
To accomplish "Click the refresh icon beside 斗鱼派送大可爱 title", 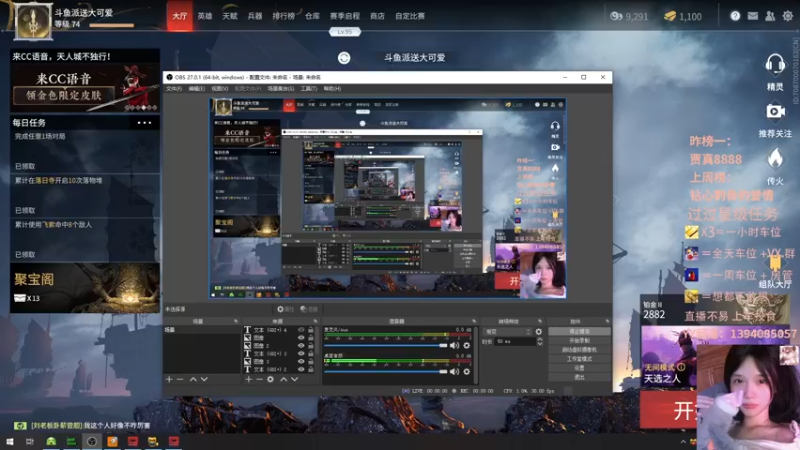I will point(344,58).
